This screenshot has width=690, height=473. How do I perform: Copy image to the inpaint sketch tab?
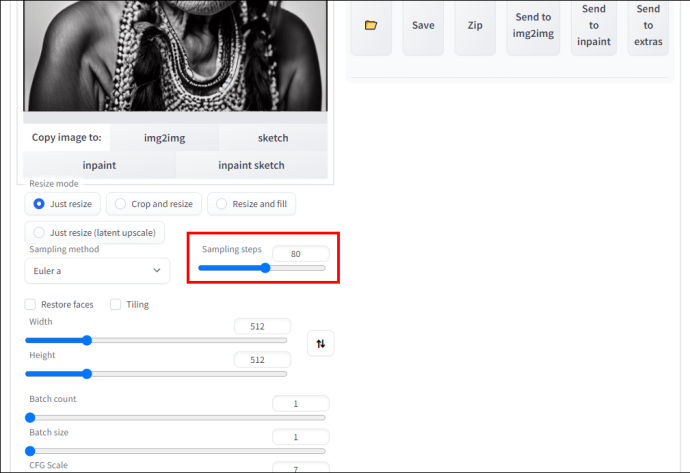click(x=251, y=165)
